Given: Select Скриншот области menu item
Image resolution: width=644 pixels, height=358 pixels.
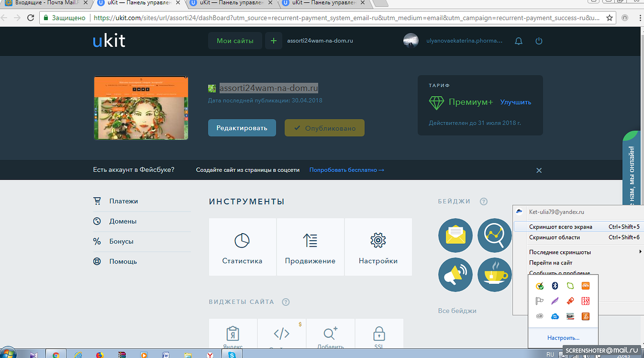Looking at the screenshot, I should pos(578,237).
